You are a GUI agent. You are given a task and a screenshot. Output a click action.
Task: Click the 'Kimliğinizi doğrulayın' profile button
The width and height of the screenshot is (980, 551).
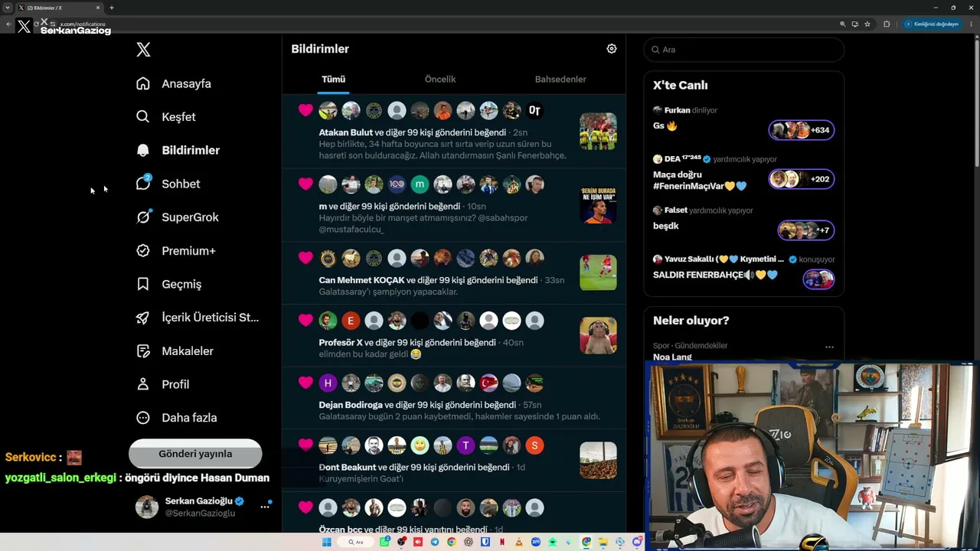coord(932,24)
